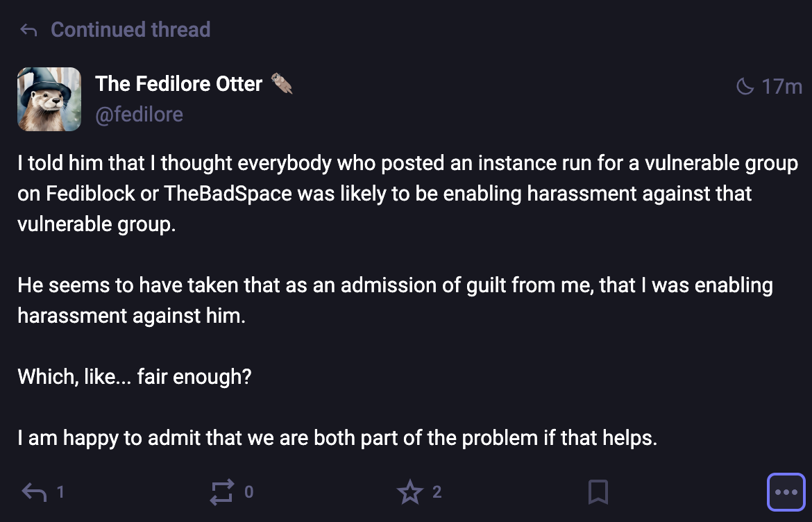Click the boost count showing 0

click(x=249, y=492)
